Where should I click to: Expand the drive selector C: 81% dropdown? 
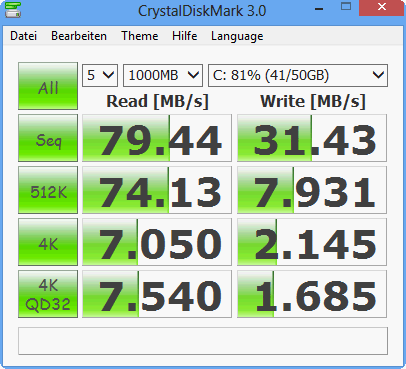pos(298,75)
